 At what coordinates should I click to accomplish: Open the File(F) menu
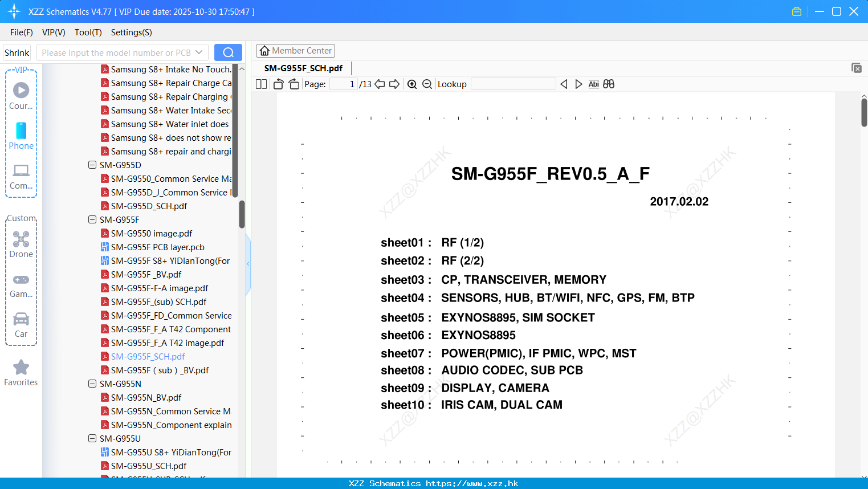point(22,32)
